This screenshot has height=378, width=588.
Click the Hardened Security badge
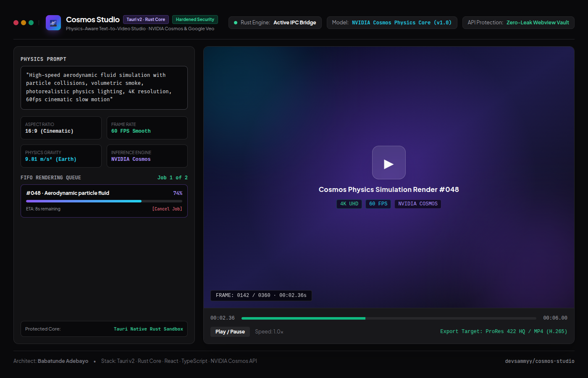(x=195, y=19)
